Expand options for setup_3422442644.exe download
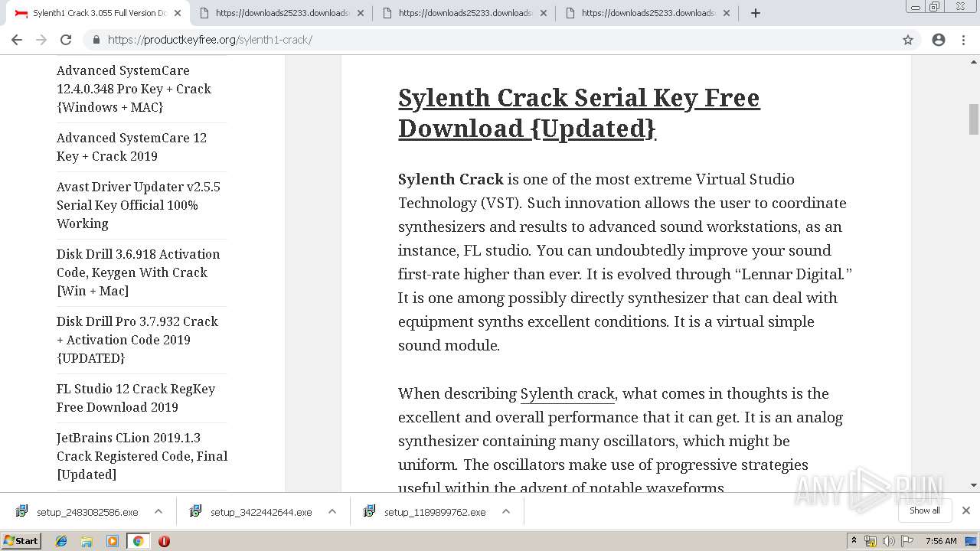Image resolution: width=980 pixels, height=551 pixels. (x=332, y=512)
